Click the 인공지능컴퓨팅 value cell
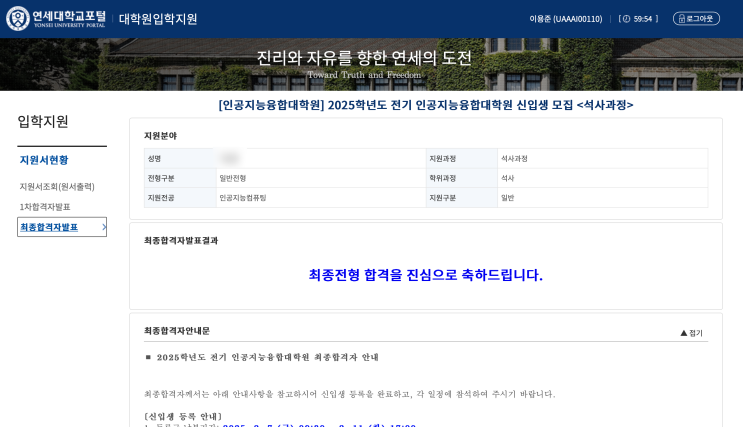Screen dimensions: 743x427 tap(321, 198)
